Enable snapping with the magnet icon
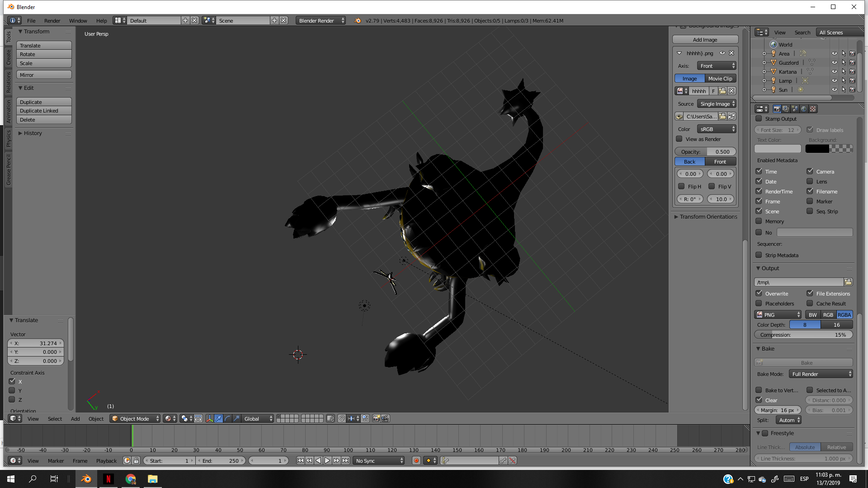The width and height of the screenshot is (868, 488). (x=341, y=418)
